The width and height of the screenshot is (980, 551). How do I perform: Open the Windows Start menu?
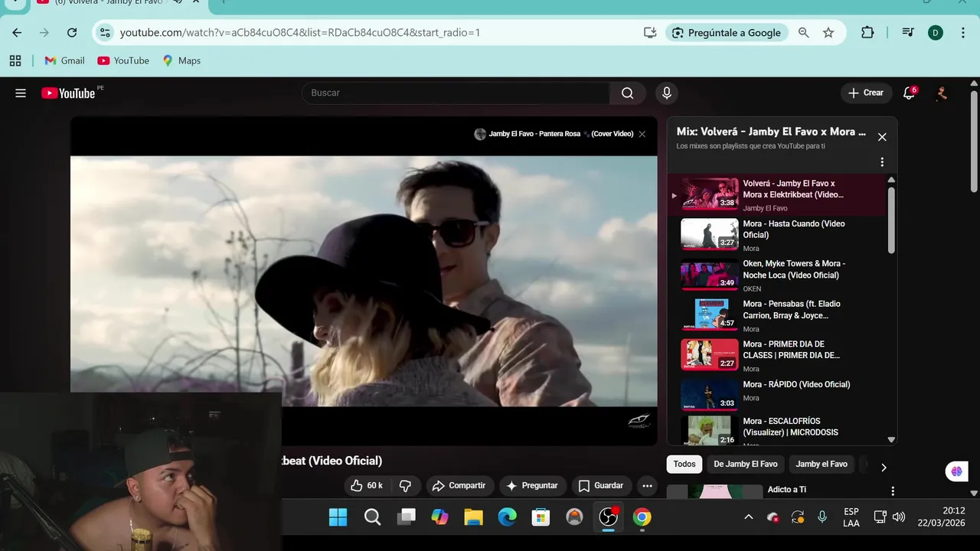[x=338, y=517]
